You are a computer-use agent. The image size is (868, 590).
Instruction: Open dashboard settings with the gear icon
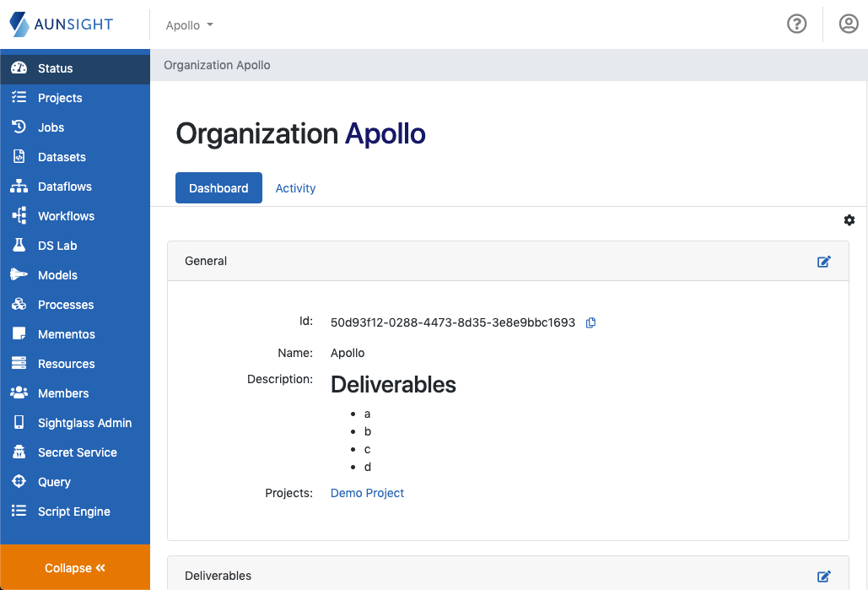(849, 220)
